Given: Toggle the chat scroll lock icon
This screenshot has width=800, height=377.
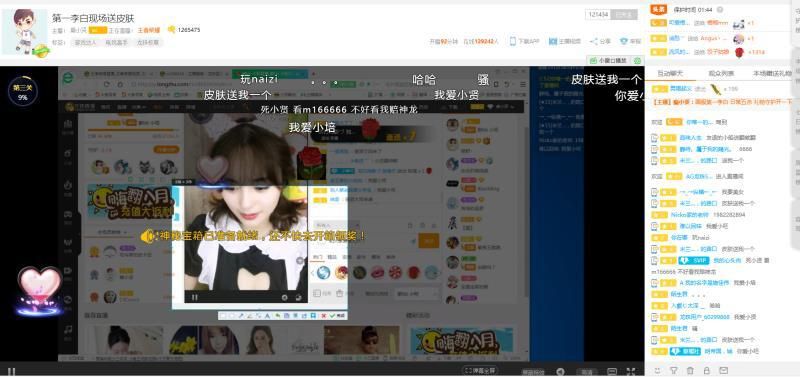Looking at the screenshot, I should pyautogui.click(x=707, y=370).
